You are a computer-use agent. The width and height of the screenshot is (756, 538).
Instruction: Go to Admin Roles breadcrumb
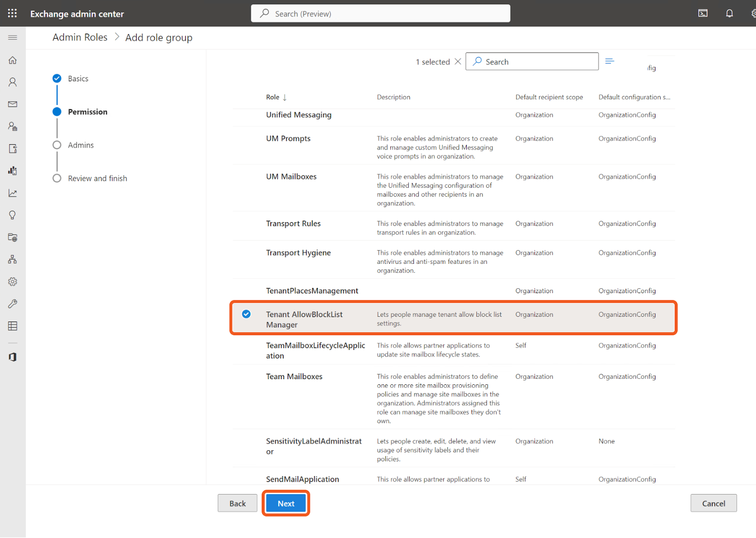(79, 37)
